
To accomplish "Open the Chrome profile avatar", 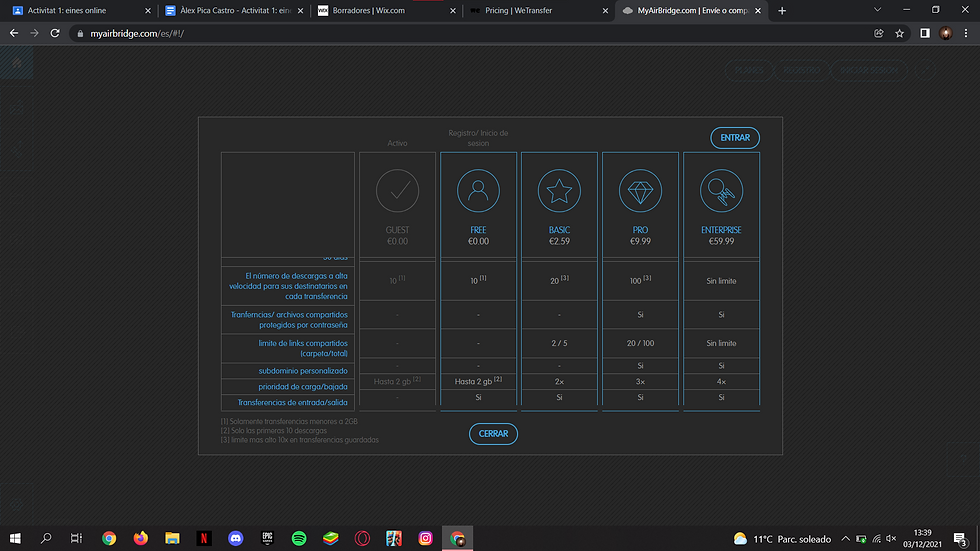I will click(x=946, y=33).
